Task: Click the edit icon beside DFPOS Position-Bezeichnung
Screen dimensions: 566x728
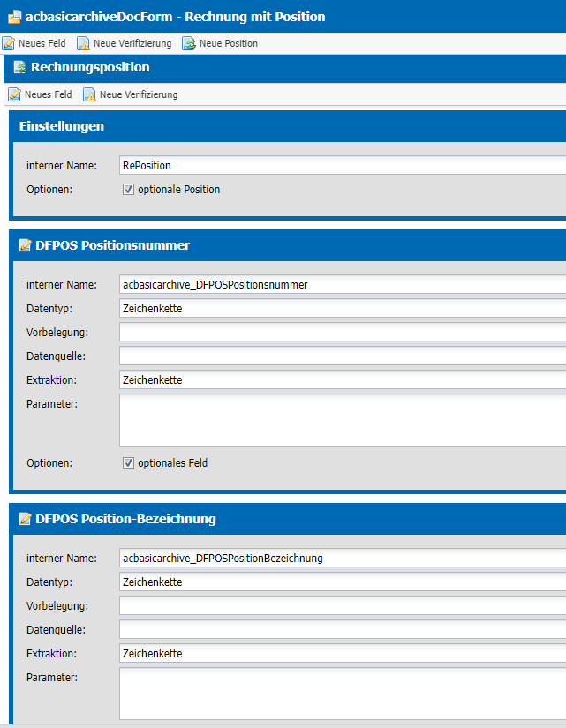Action: [x=26, y=519]
